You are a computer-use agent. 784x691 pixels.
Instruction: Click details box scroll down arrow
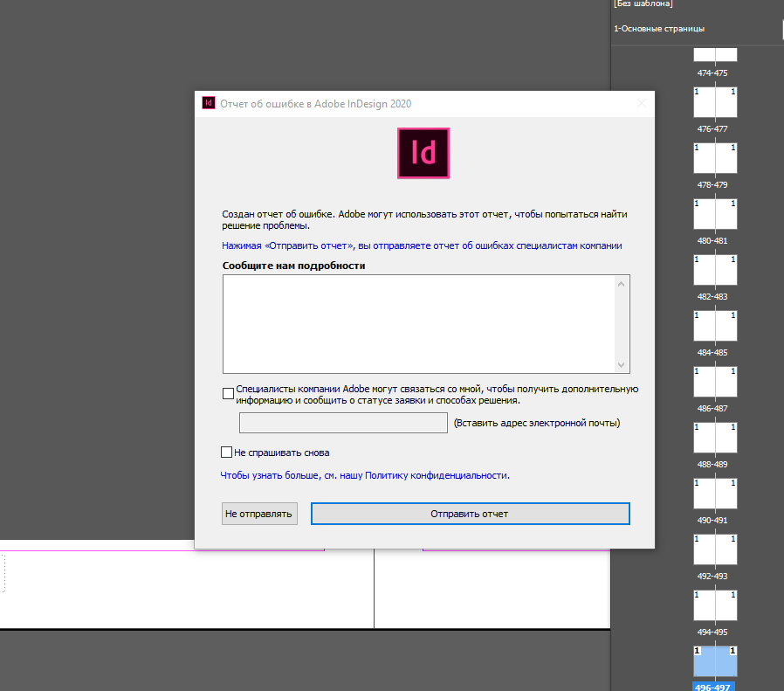point(621,365)
